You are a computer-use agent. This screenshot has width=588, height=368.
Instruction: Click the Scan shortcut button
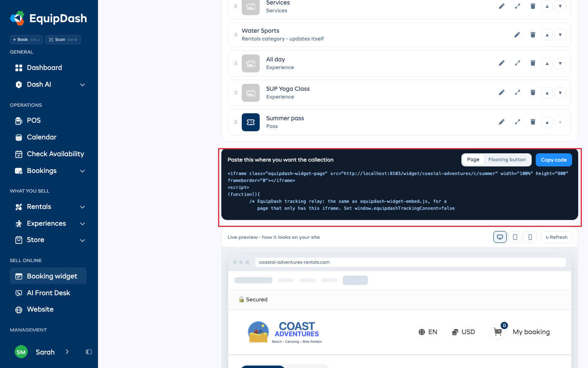(63, 40)
